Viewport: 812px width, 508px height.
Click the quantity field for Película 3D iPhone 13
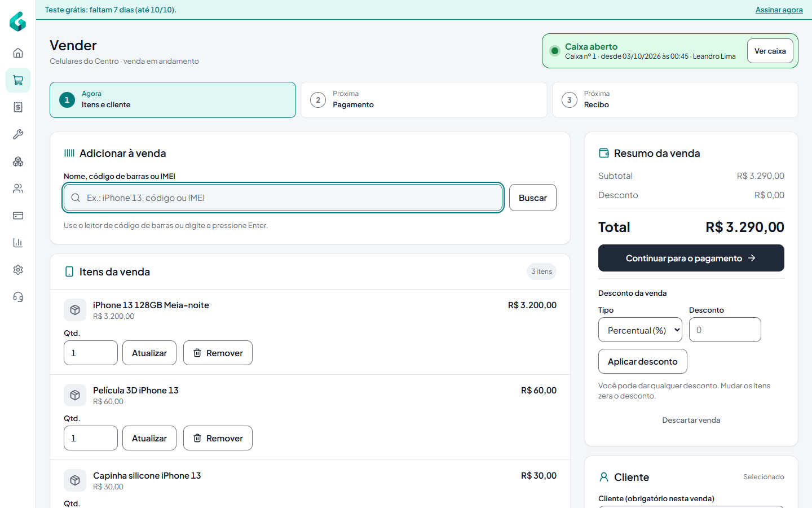(x=91, y=438)
